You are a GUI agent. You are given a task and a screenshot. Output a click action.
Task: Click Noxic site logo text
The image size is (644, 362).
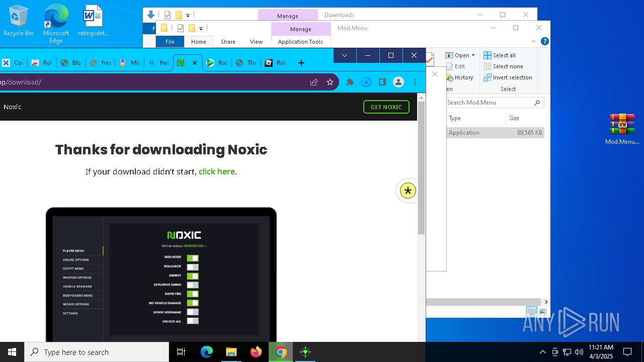(x=13, y=107)
